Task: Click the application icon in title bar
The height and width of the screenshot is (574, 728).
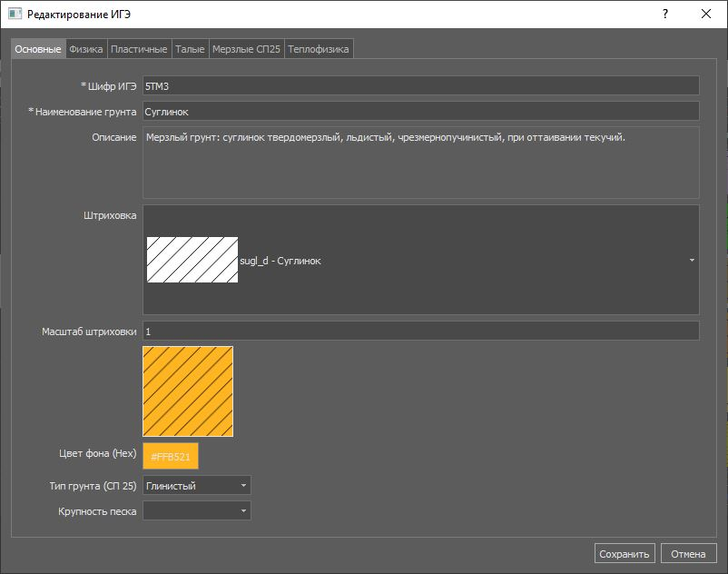Action: tap(15, 15)
